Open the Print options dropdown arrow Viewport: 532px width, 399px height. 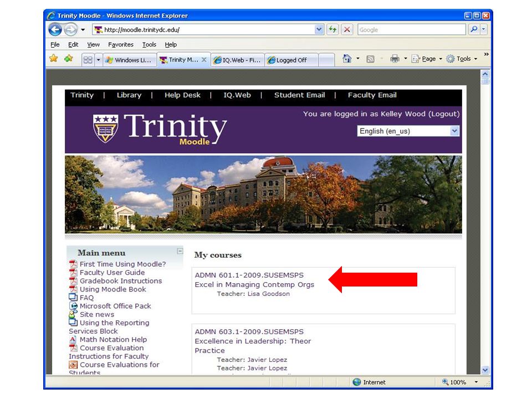pos(406,59)
